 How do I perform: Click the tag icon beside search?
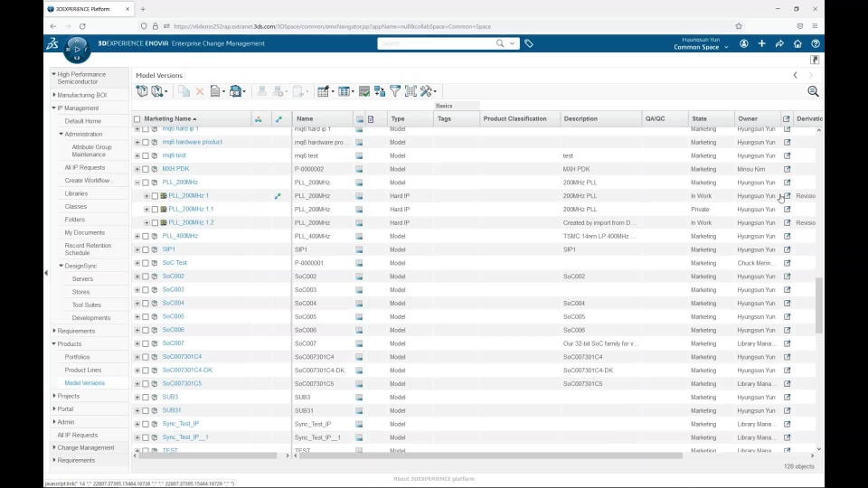pyautogui.click(x=529, y=43)
